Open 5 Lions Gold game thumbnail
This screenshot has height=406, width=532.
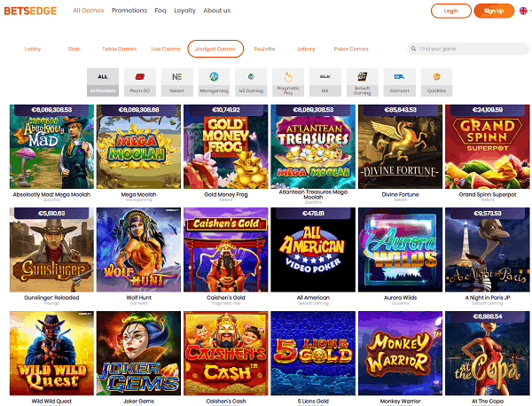313,353
